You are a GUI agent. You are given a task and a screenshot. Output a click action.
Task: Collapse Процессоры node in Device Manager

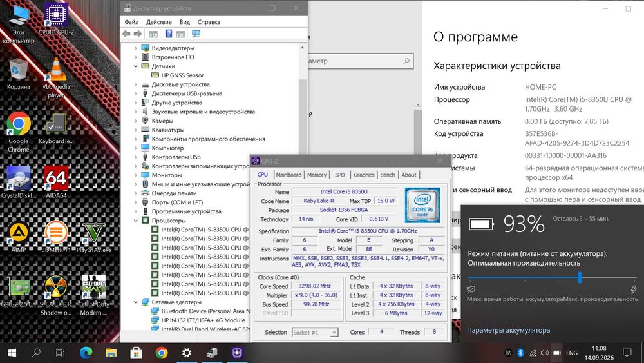[x=135, y=221]
